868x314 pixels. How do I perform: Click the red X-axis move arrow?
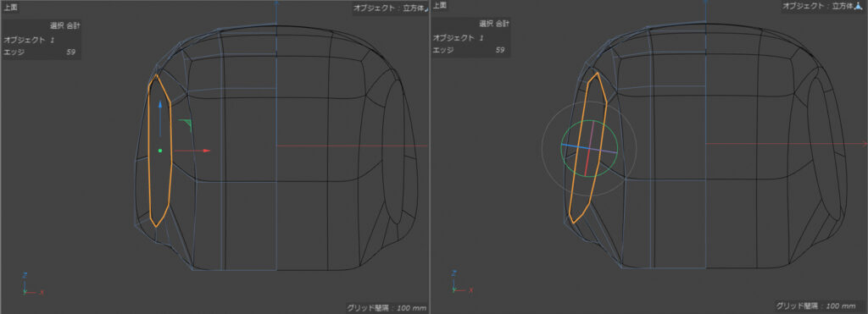click(192, 151)
